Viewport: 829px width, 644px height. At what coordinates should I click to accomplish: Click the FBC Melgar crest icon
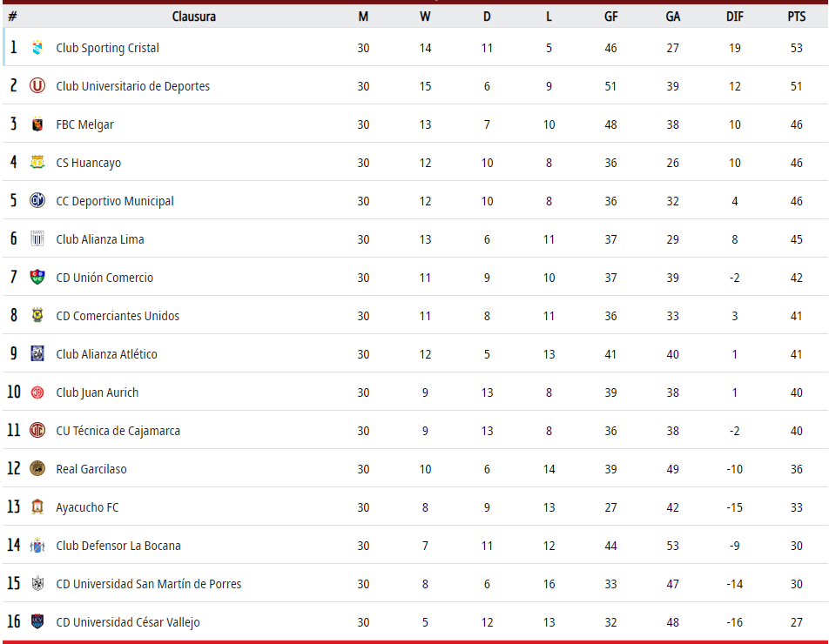pyautogui.click(x=37, y=124)
